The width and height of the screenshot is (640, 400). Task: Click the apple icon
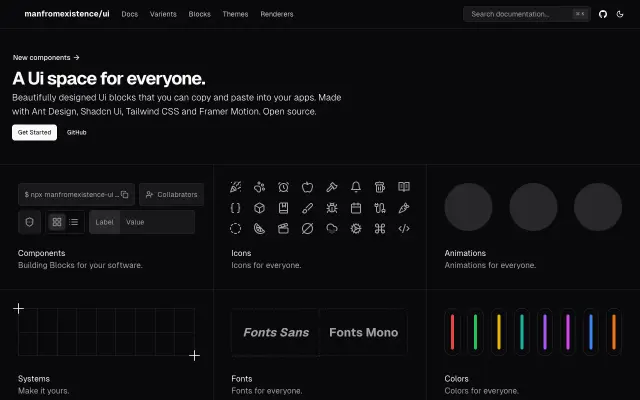pyautogui.click(x=307, y=187)
